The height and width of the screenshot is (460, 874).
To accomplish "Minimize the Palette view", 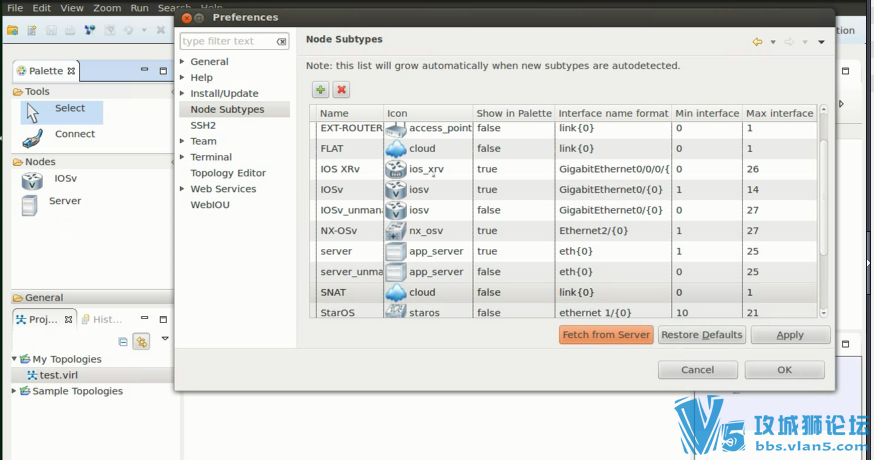I will [144, 70].
